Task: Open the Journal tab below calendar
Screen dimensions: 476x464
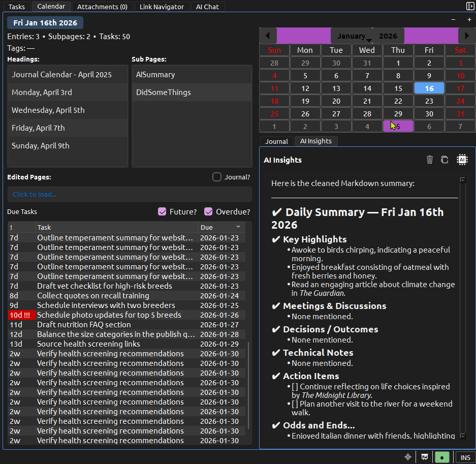Action: tap(277, 141)
